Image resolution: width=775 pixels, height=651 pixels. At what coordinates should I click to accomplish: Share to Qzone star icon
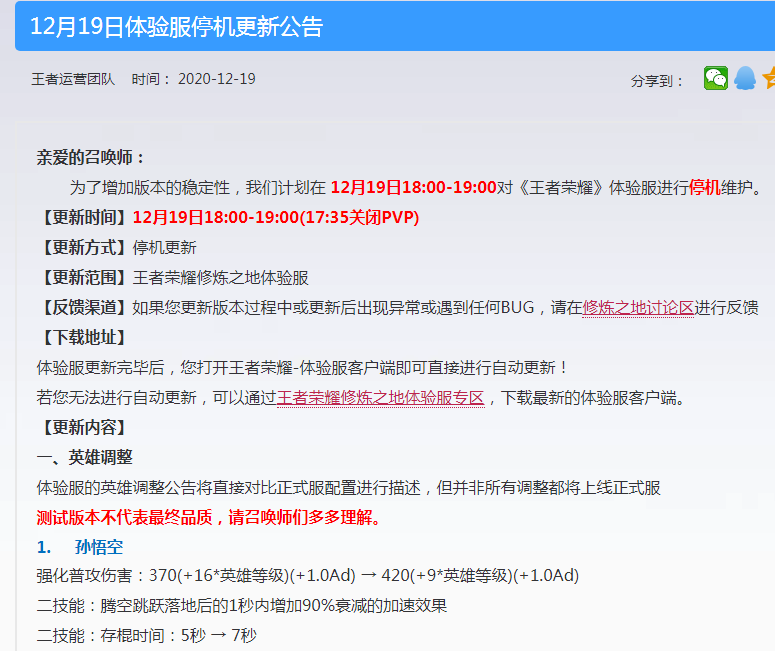(769, 78)
